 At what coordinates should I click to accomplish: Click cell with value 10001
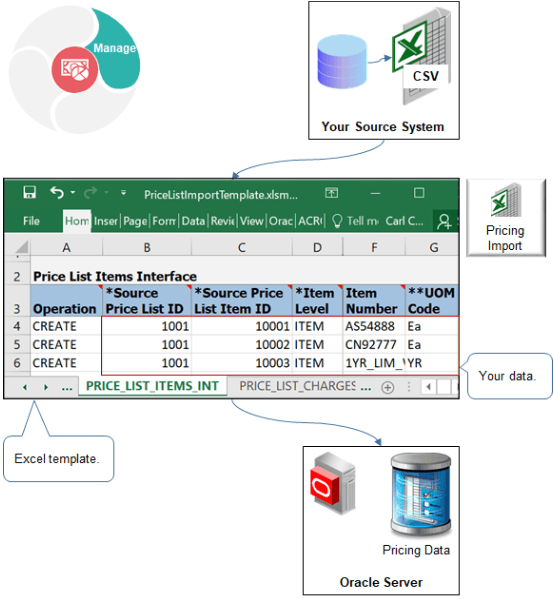coord(241,326)
